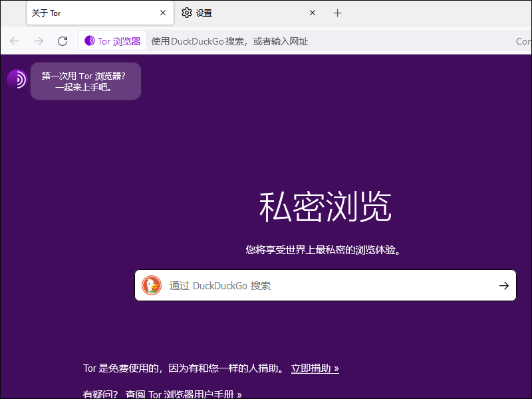Click the DuckDuckGo duck icon in search box
Image resolution: width=532 pixels, height=399 pixels.
[x=152, y=286]
